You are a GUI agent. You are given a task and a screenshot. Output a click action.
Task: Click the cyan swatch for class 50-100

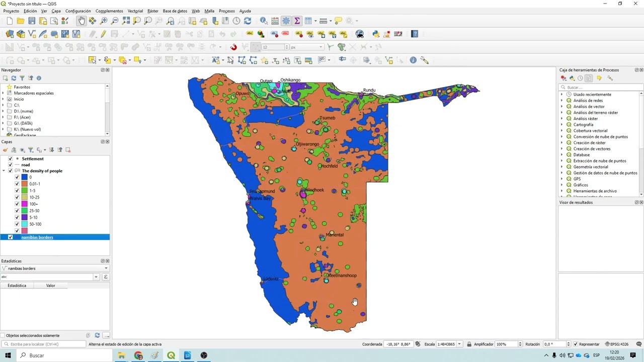24,224
